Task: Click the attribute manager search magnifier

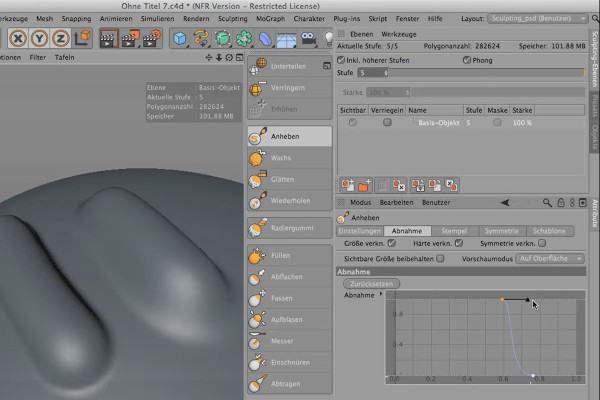Action: 547,202
